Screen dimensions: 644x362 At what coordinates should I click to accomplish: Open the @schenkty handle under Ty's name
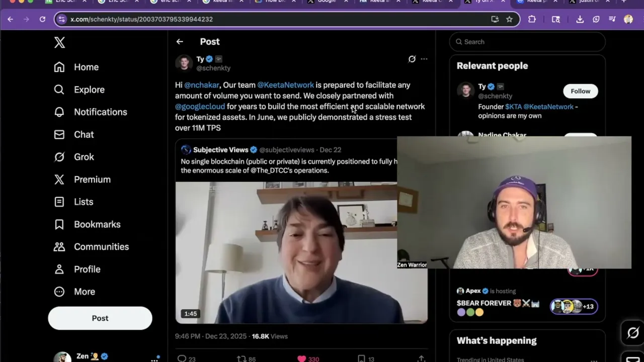coord(213,68)
